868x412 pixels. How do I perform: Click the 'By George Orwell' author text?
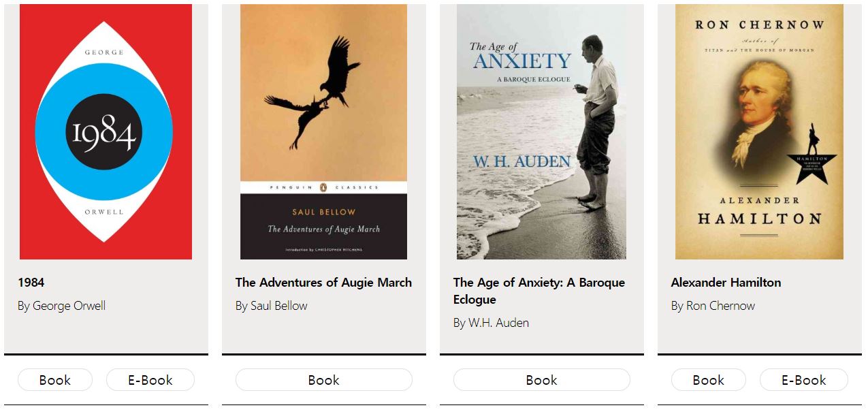click(62, 306)
